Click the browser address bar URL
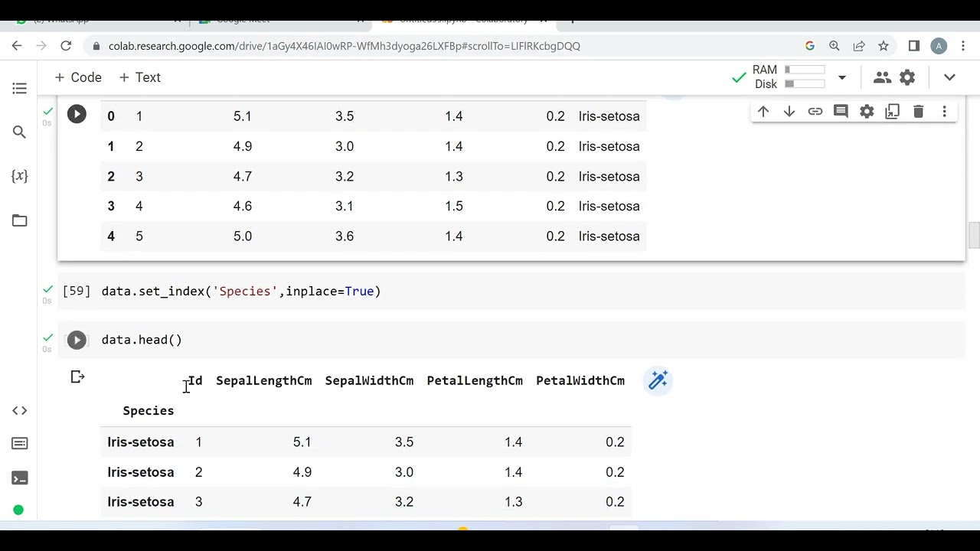This screenshot has width=980, height=551. click(345, 46)
